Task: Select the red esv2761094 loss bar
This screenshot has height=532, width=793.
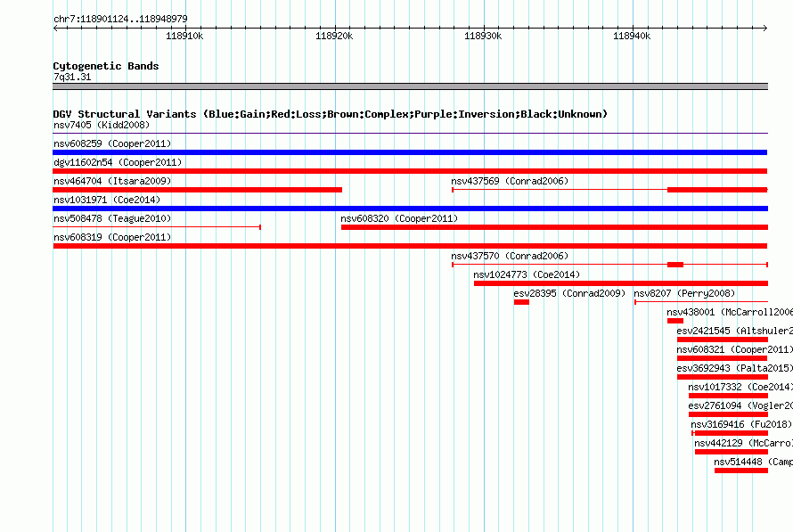Action: 728,414
